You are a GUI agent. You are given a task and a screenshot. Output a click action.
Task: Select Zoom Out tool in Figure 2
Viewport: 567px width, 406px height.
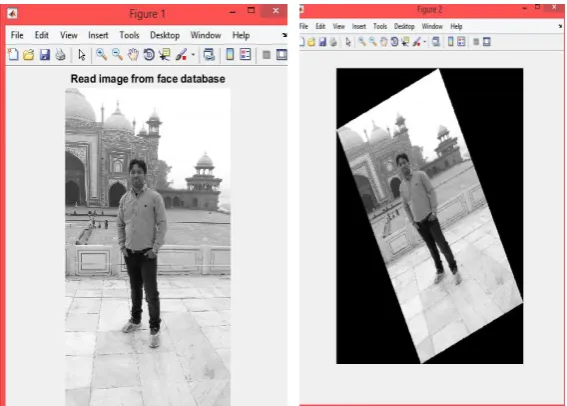tap(373, 42)
